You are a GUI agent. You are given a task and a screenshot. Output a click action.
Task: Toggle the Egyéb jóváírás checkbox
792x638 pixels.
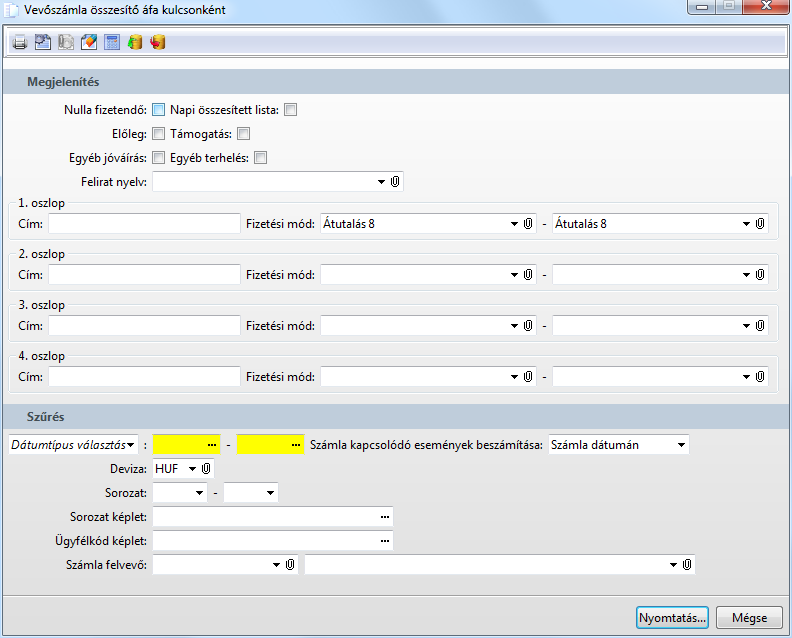(159, 158)
